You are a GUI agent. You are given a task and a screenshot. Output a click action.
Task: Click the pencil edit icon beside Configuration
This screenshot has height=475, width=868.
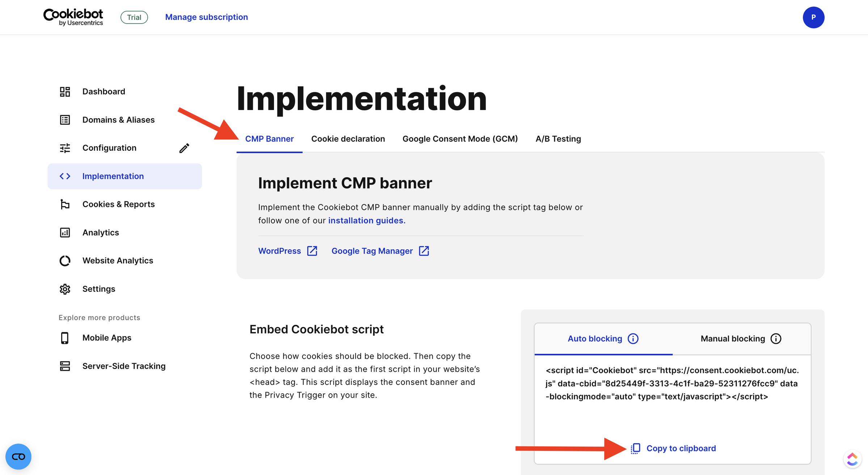coord(184,148)
